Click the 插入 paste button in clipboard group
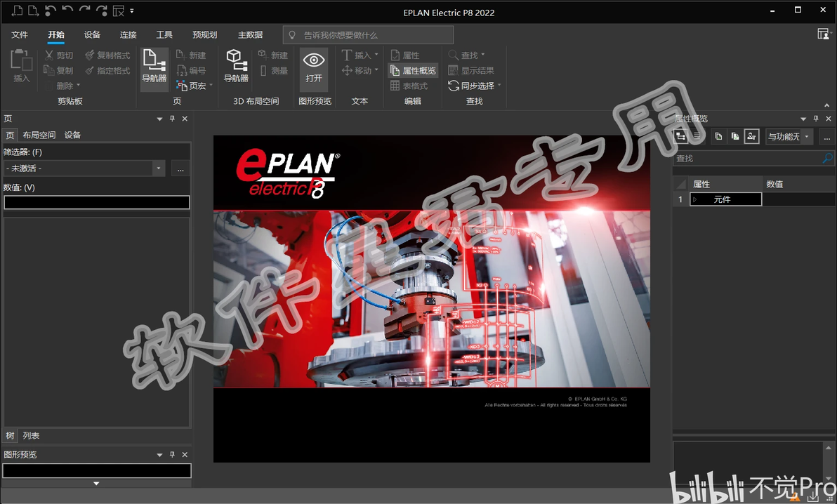 (x=21, y=66)
